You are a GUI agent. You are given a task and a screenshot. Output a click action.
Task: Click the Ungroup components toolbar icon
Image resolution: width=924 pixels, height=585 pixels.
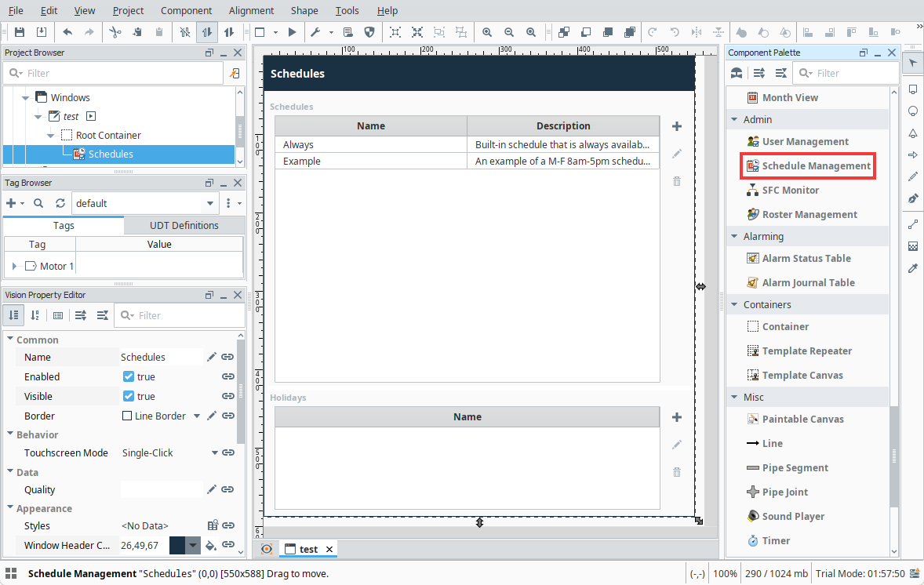point(460,32)
